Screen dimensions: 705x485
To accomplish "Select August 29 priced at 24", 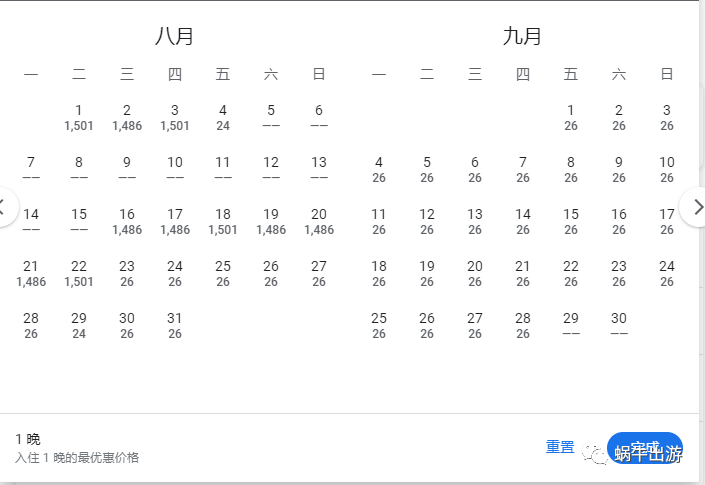I will 79,326.
